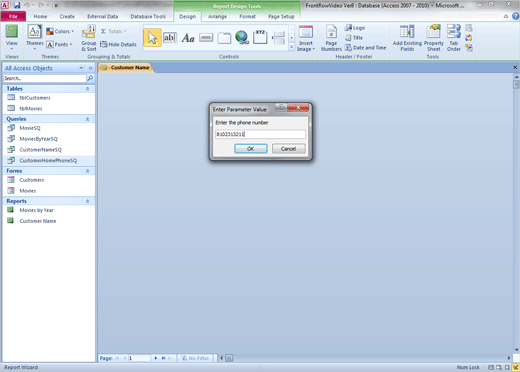Click Add Existing Fields
Image resolution: width=520 pixels, height=372 pixels.
pos(407,38)
